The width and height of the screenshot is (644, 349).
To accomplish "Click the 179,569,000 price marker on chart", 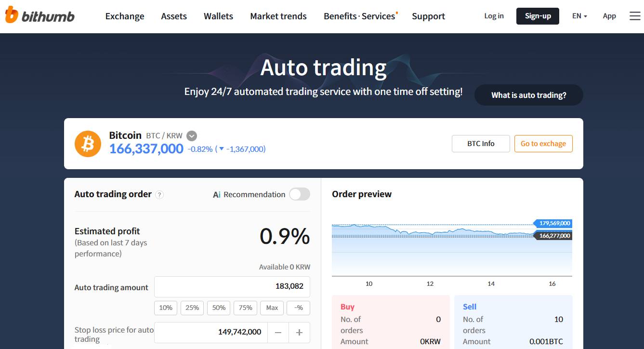I will [x=554, y=223].
